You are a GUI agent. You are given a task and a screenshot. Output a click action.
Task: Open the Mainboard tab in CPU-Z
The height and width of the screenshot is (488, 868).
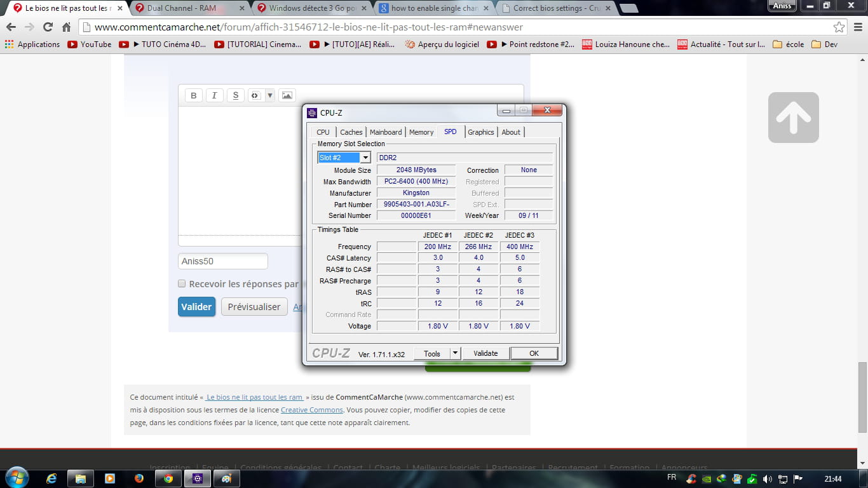pyautogui.click(x=386, y=132)
